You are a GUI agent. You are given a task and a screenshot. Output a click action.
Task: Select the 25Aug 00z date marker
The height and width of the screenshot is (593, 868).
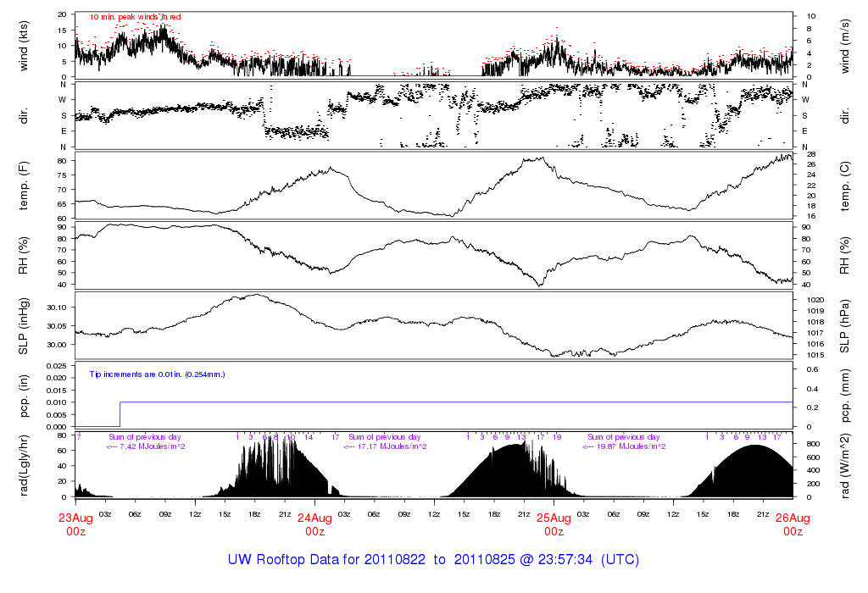click(x=554, y=524)
